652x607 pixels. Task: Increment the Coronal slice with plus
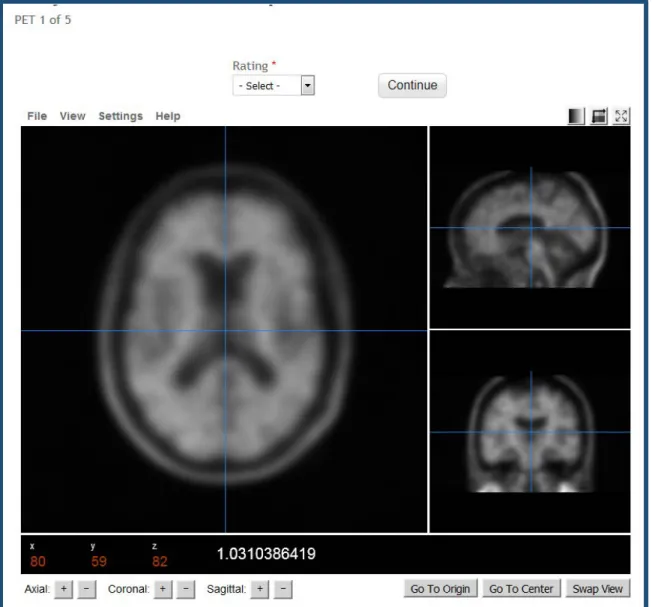click(x=163, y=589)
